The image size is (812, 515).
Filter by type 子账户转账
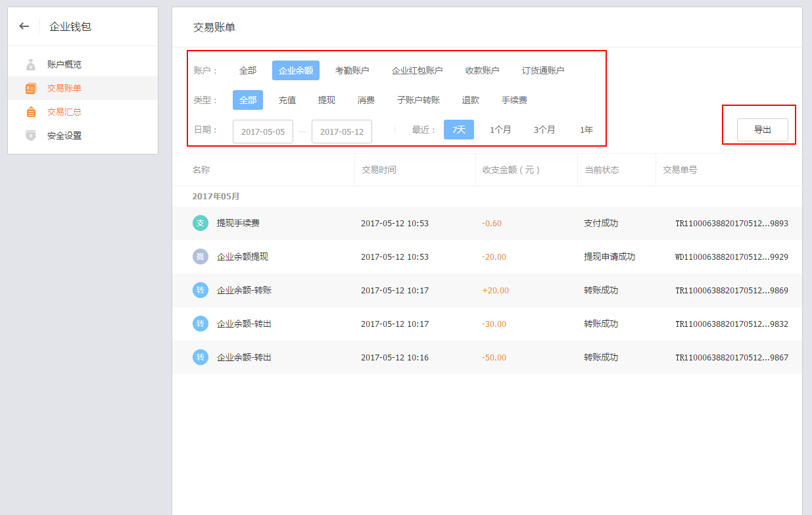pyautogui.click(x=418, y=100)
